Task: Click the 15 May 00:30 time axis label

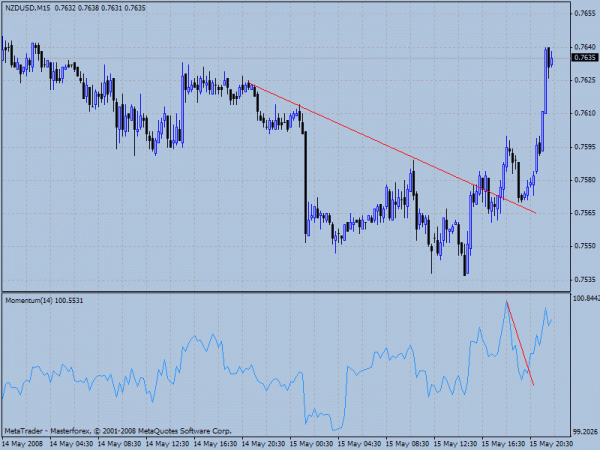Action: [311, 444]
